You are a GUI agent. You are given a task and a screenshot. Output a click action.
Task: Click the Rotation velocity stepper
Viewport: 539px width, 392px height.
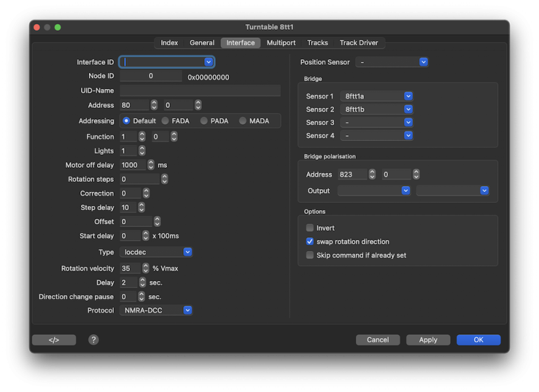(x=146, y=268)
